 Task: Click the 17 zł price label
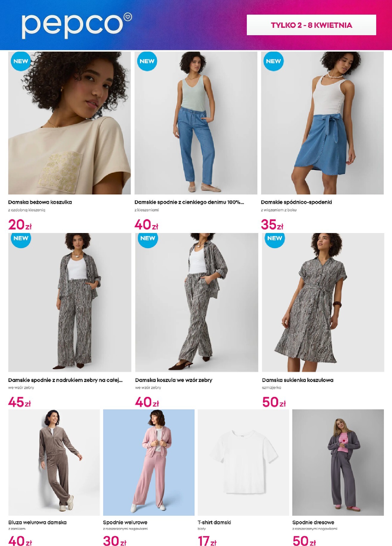(x=207, y=541)
